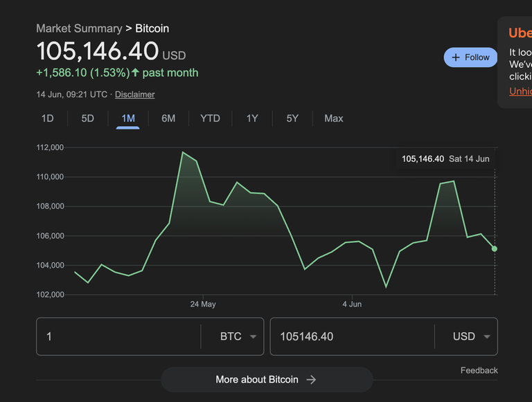Show the 1Y price chart
The height and width of the screenshot is (402, 532).
click(x=252, y=118)
